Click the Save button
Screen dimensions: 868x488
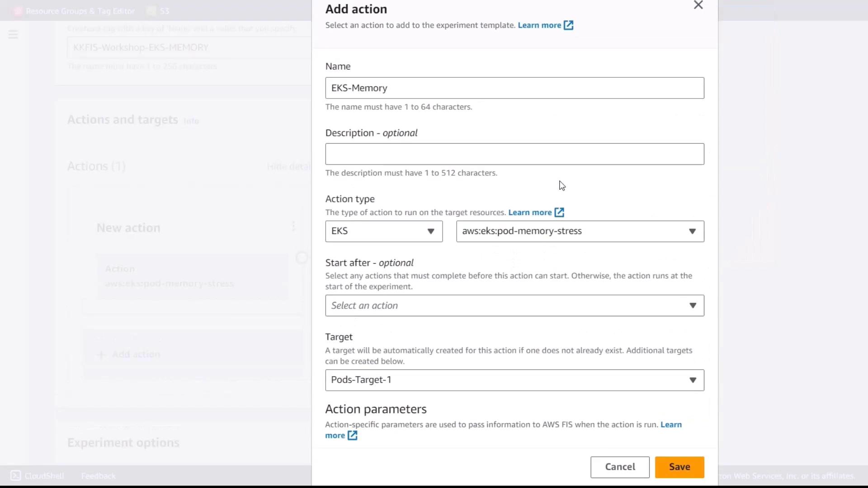(x=679, y=467)
